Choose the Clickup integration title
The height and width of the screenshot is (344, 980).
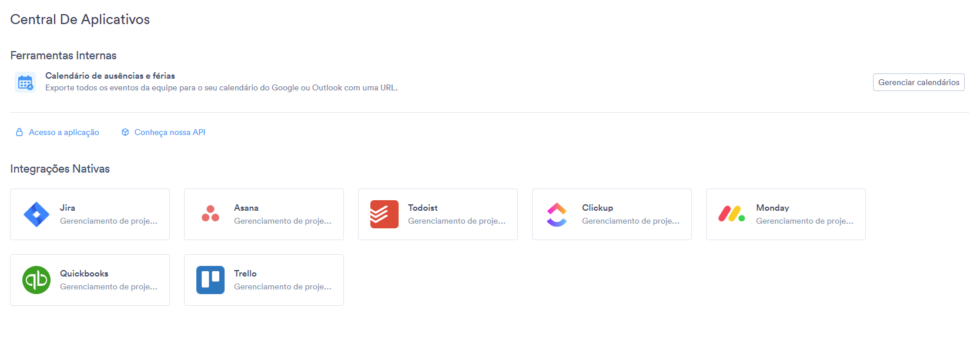[x=597, y=208]
